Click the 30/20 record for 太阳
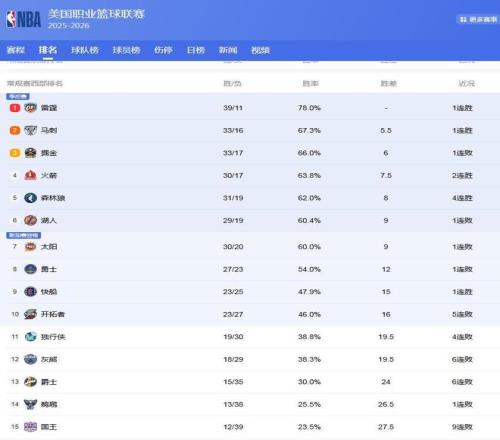Screen dimensions: 500x440 coord(233,247)
